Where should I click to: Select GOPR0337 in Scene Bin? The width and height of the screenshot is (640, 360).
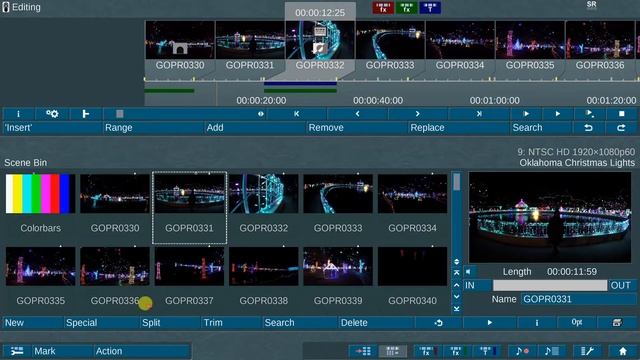pyautogui.click(x=189, y=276)
